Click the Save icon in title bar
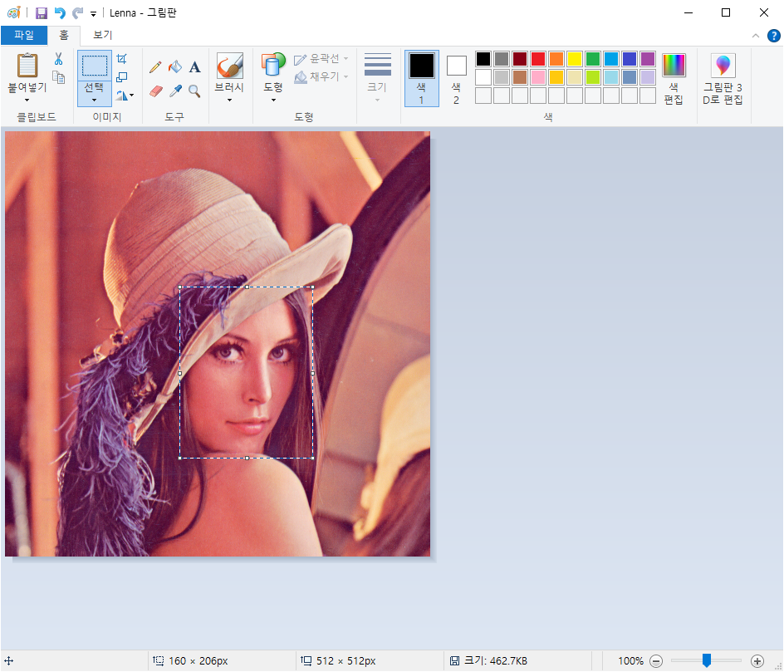Image resolution: width=784 pixels, height=672 pixels. pos(42,12)
